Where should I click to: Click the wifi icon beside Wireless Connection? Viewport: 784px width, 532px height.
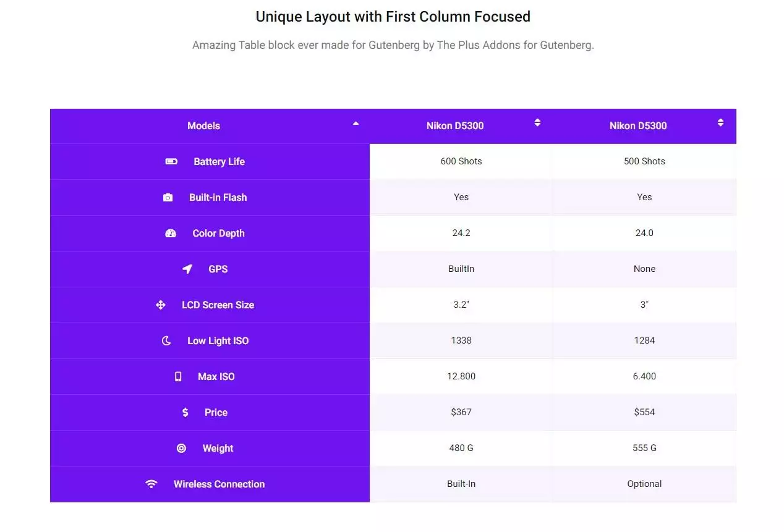click(151, 484)
